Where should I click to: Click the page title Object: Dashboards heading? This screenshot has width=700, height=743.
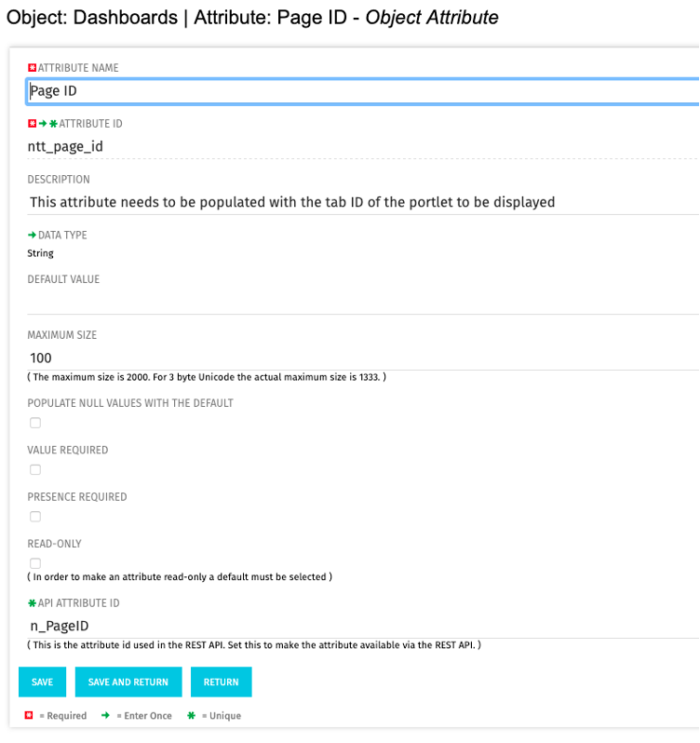pyautogui.click(x=252, y=18)
